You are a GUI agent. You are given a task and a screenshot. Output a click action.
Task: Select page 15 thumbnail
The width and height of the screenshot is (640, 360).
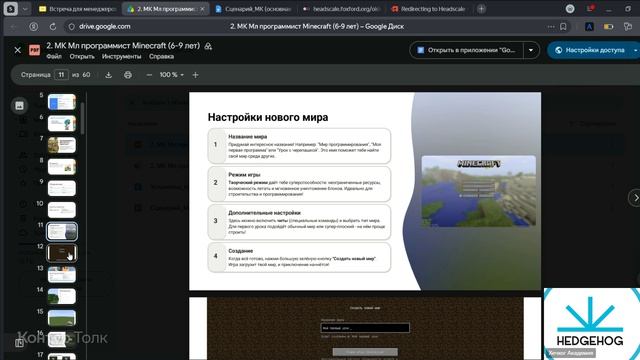[x=62, y=318]
